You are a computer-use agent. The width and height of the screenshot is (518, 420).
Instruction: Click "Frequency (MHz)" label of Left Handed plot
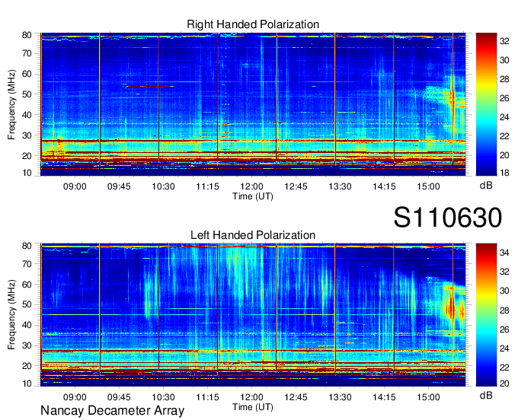(11, 315)
